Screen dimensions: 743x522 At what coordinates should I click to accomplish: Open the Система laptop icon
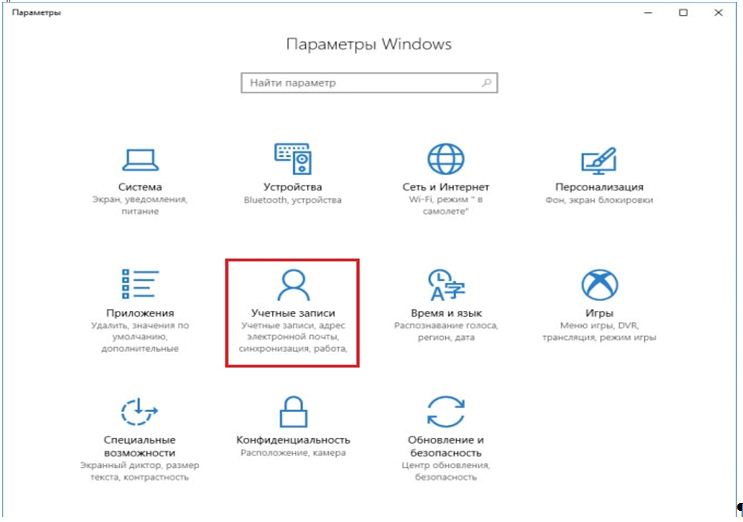(x=140, y=160)
